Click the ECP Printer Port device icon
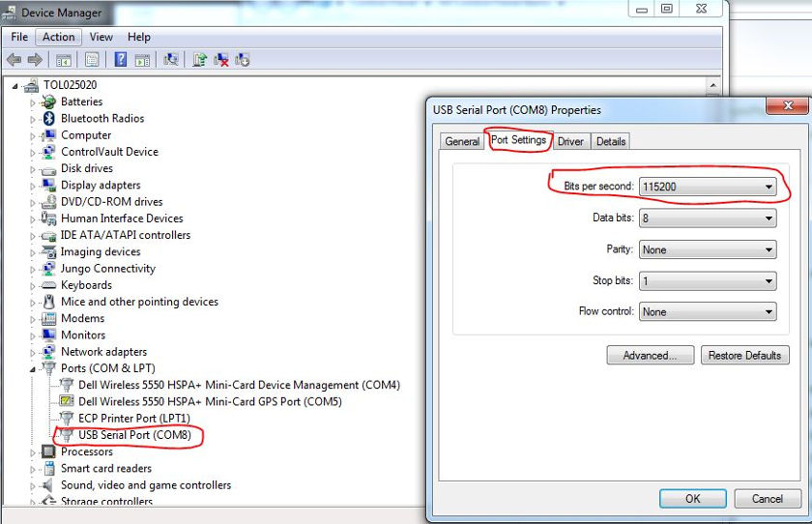 coord(67,419)
